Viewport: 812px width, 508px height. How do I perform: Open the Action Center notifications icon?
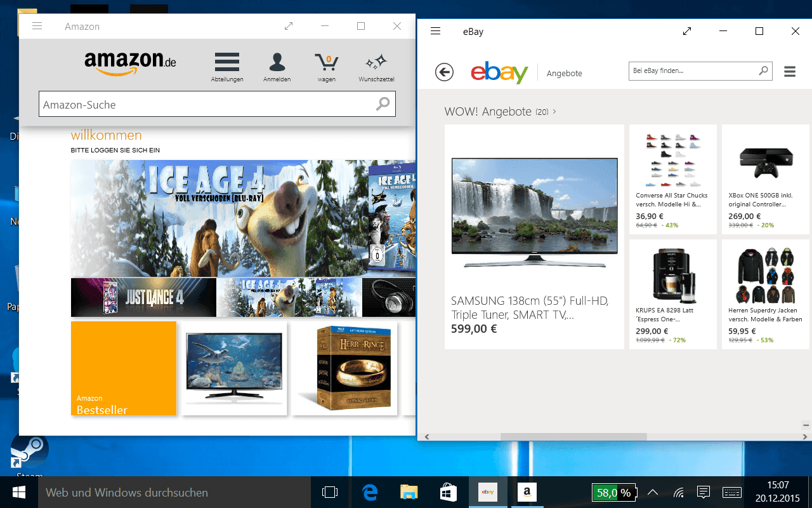click(703, 492)
